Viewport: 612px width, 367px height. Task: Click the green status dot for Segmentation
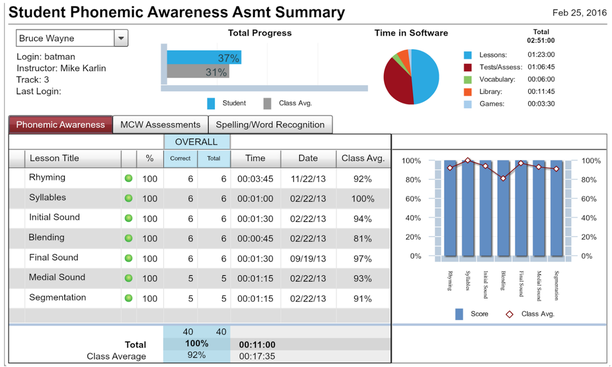[x=128, y=298]
